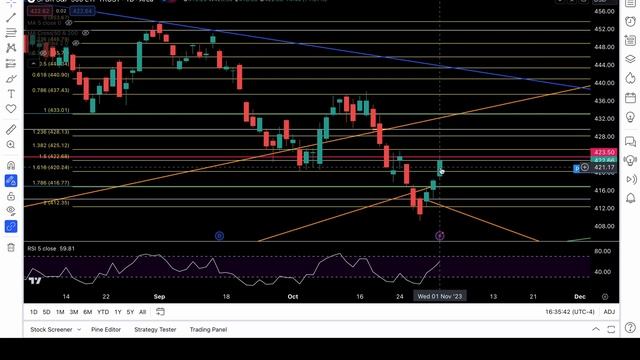
Task: Set chart range to All
Action: pyautogui.click(x=142, y=312)
